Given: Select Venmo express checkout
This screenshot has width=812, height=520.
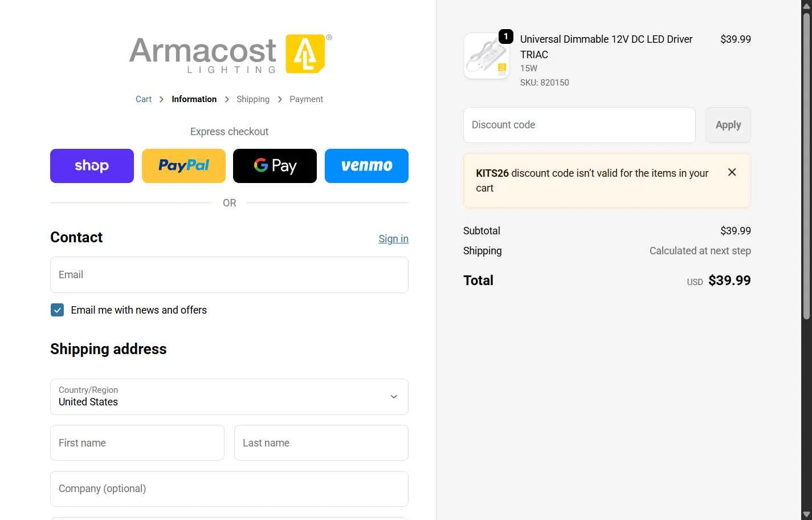Looking at the screenshot, I should (366, 166).
